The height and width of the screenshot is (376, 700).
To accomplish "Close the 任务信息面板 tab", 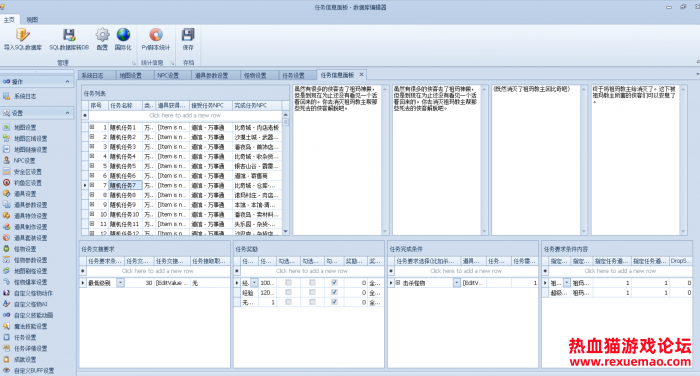I will (362, 75).
